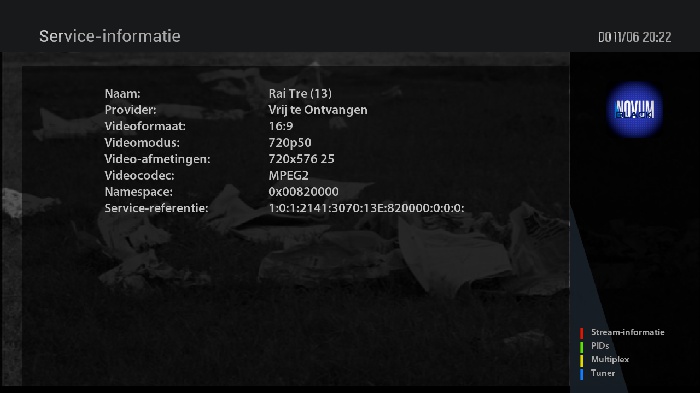Click the Novum Black skin logo
This screenshot has width=700, height=393.
point(634,109)
